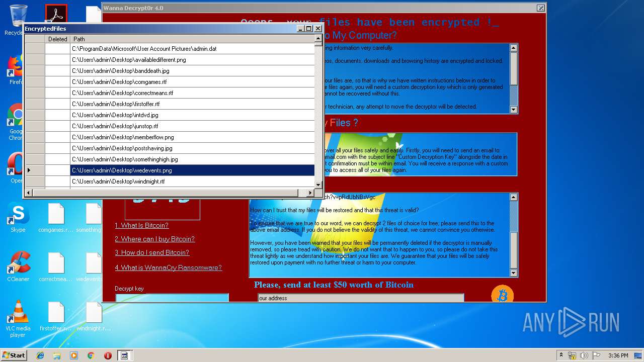Select the intdvd.jpg row
Screen dimensions: 644x362
click(x=192, y=115)
